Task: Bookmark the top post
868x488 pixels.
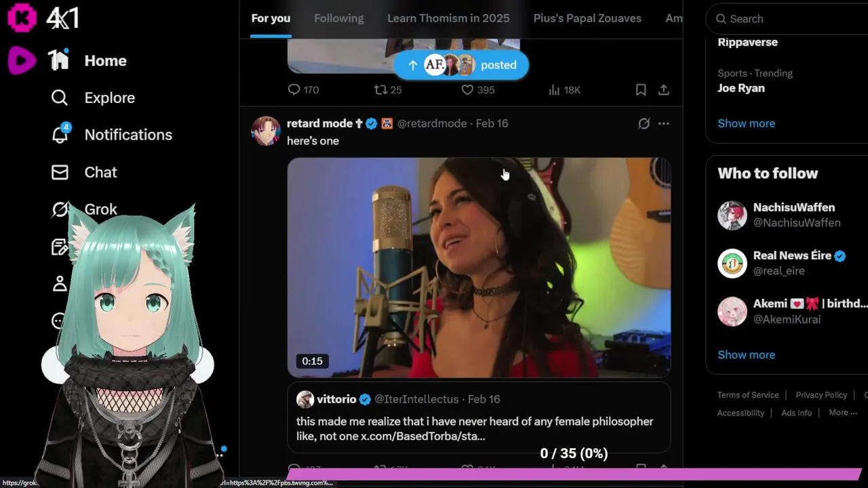Action: click(641, 89)
